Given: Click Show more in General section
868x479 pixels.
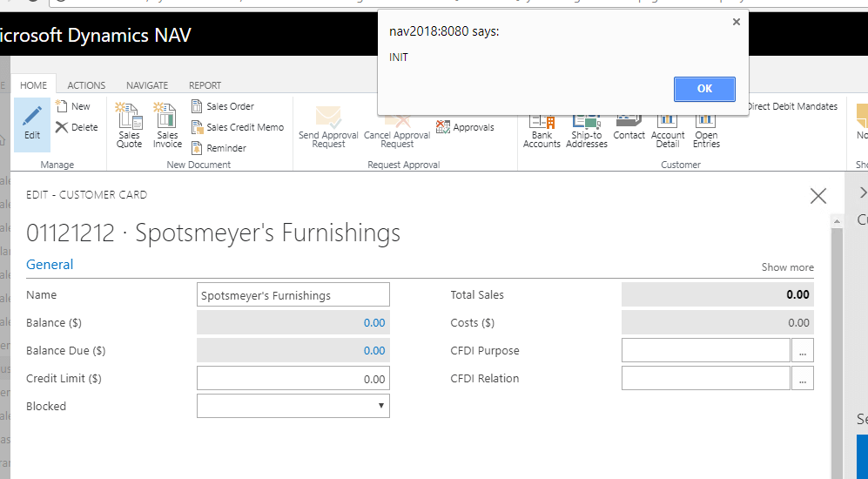Looking at the screenshot, I should (787, 267).
